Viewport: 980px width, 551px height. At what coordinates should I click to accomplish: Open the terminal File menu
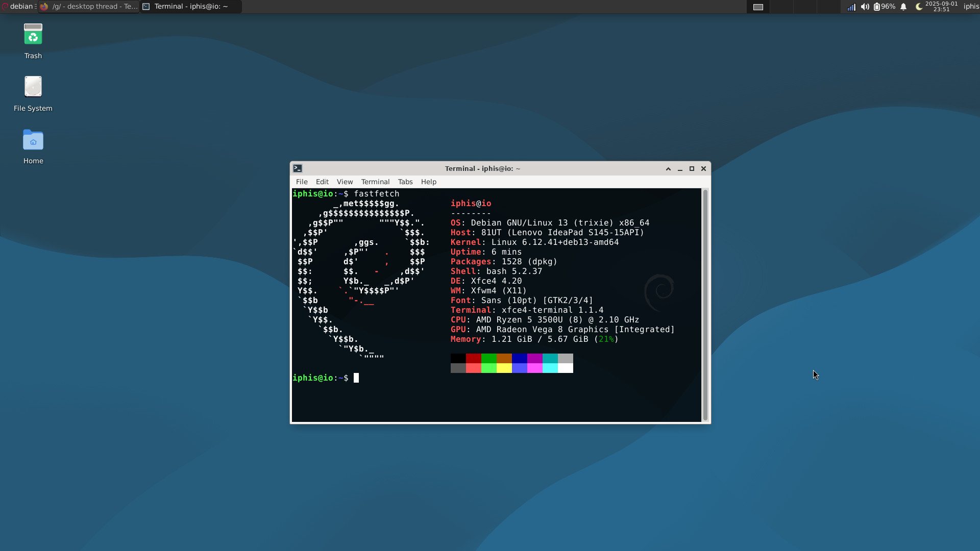[x=302, y=182]
